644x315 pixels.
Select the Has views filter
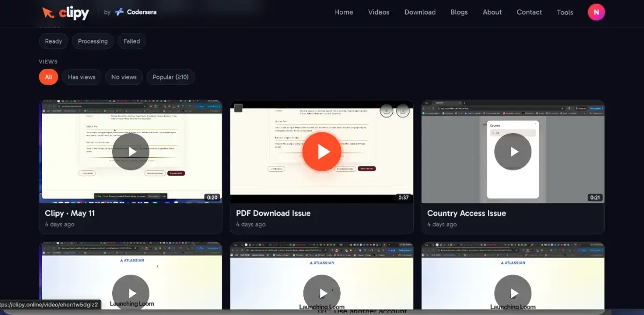(x=82, y=77)
